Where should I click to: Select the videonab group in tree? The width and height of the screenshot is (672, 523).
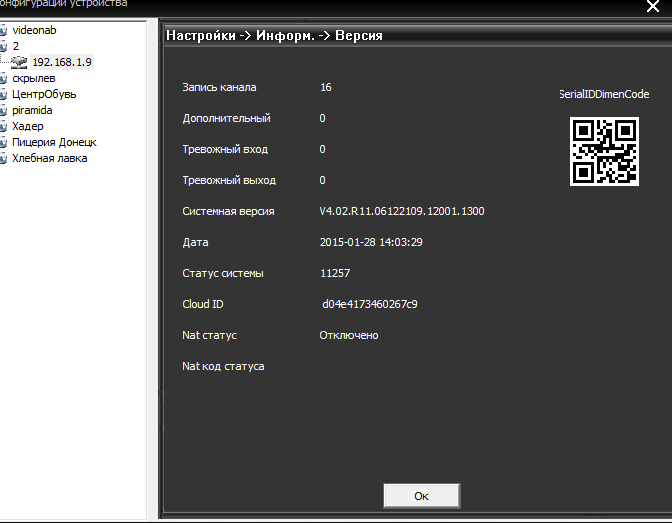click(34, 30)
